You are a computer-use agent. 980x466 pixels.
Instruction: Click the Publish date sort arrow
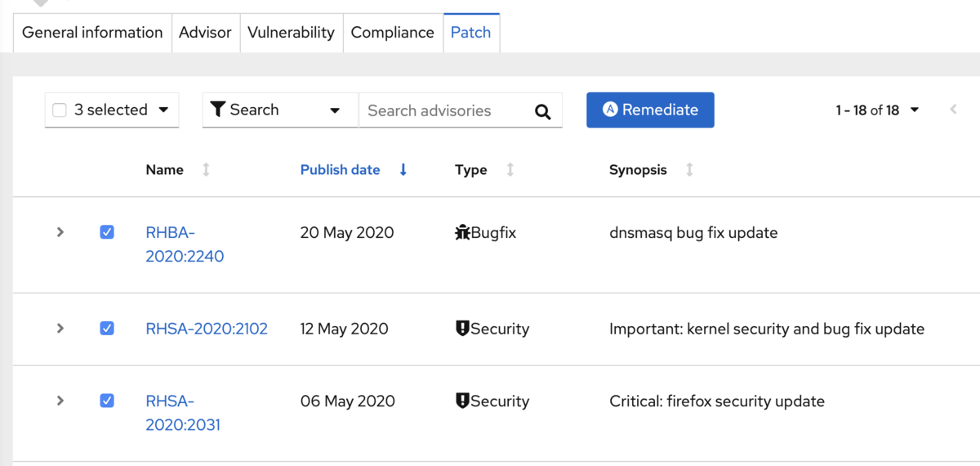tap(403, 170)
